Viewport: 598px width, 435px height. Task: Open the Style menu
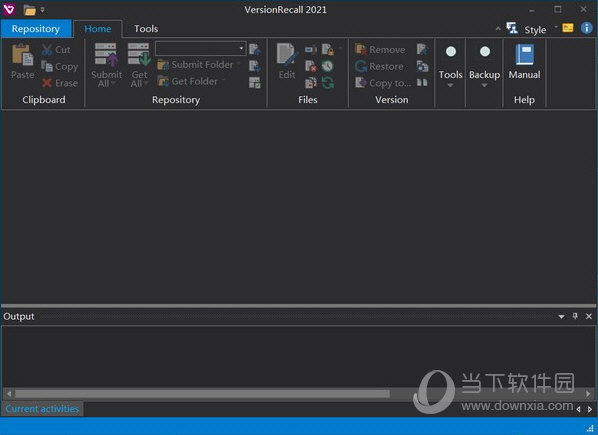(535, 30)
